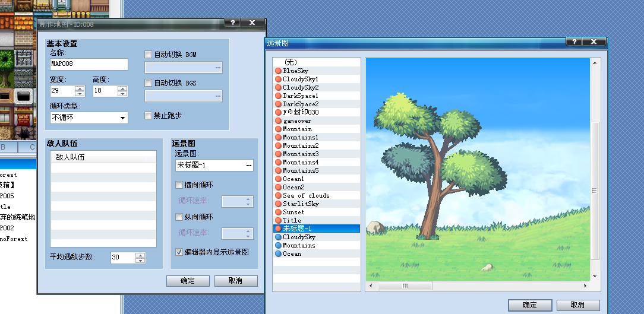Pick Sea of clouds entry

[x=316, y=195]
